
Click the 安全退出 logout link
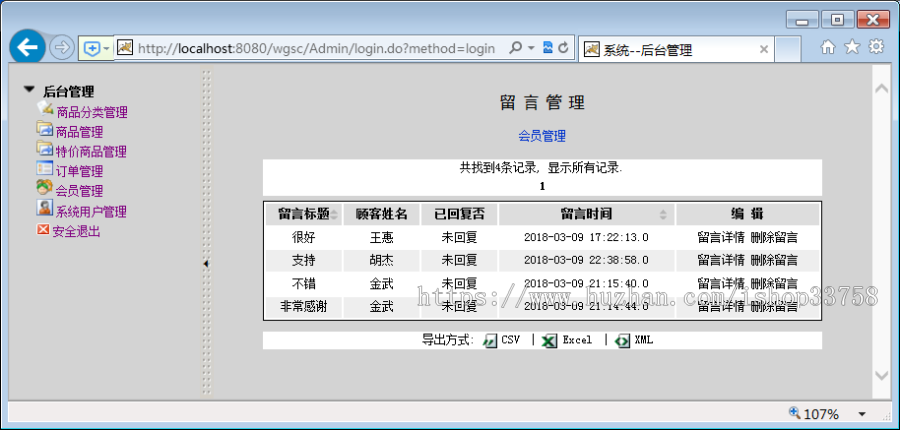pos(76,232)
